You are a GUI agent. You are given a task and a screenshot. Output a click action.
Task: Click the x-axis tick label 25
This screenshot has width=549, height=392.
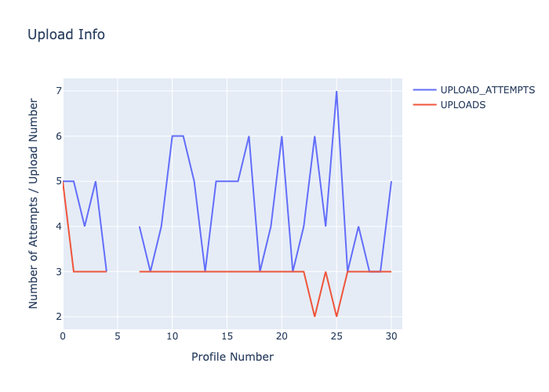[x=336, y=336]
